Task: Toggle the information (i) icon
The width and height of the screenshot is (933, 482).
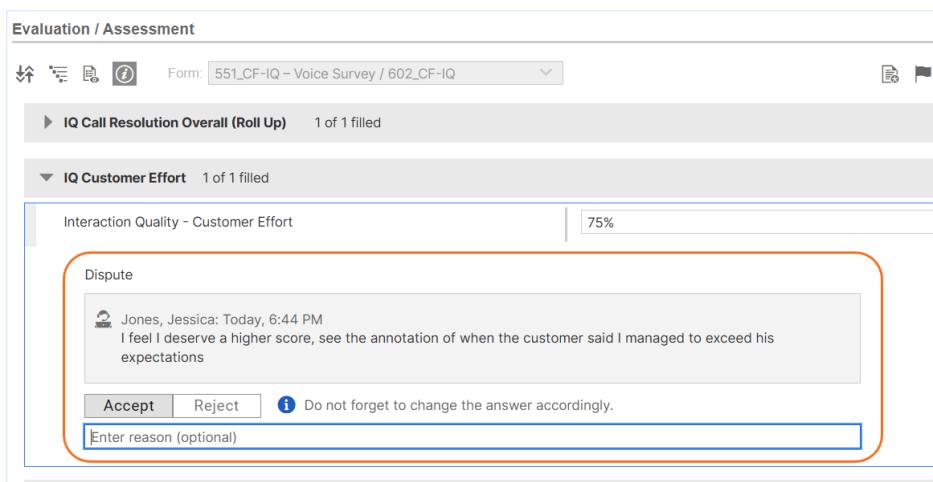Action: [124, 73]
